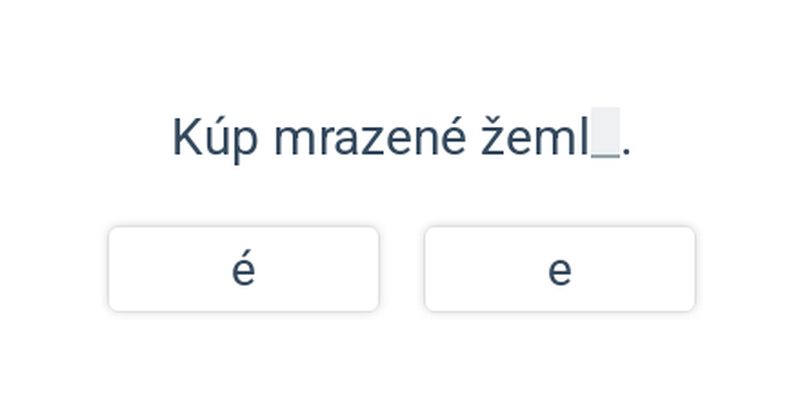The height and width of the screenshot is (400, 800).
Task: Fill the blank using the "é" option
Action: pyautogui.click(x=243, y=269)
